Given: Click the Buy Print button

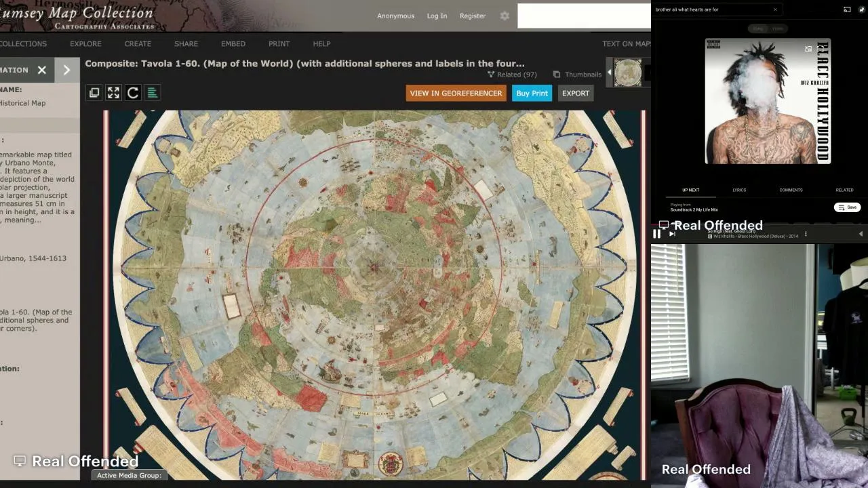Looking at the screenshot, I should click(532, 93).
